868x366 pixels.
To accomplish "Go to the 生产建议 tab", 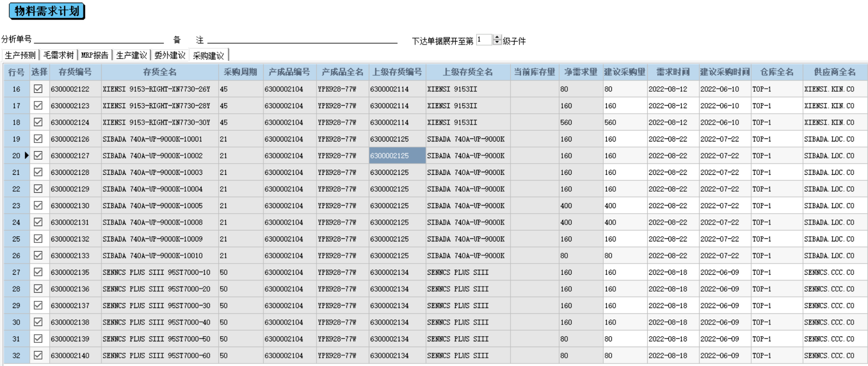I will point(132,55).
